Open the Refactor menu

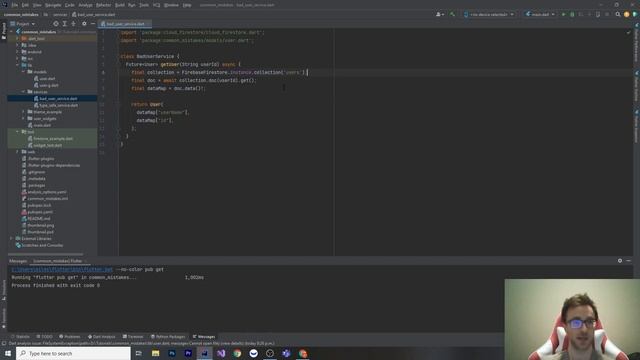pyautogui.click(x=103, y=5)
